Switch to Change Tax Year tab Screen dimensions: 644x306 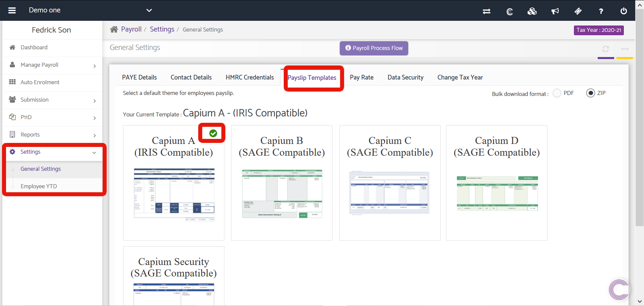pos(460,77)
